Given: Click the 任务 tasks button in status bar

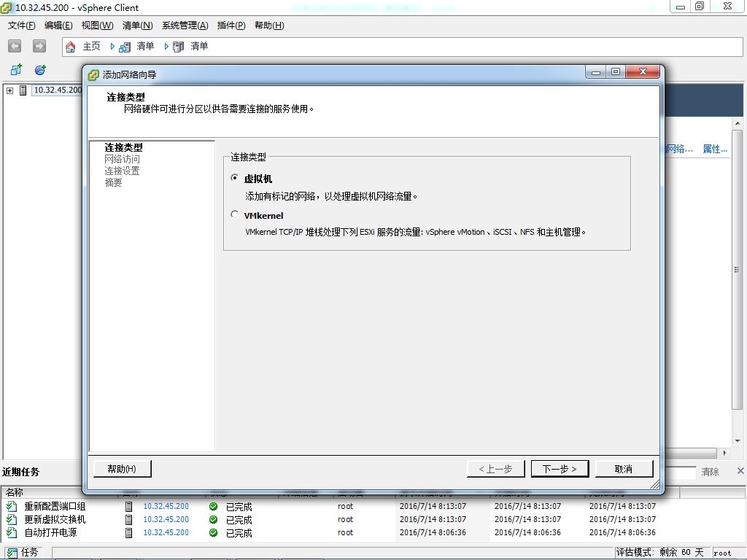Looking at the screenshot, I should tap(23, 553).
